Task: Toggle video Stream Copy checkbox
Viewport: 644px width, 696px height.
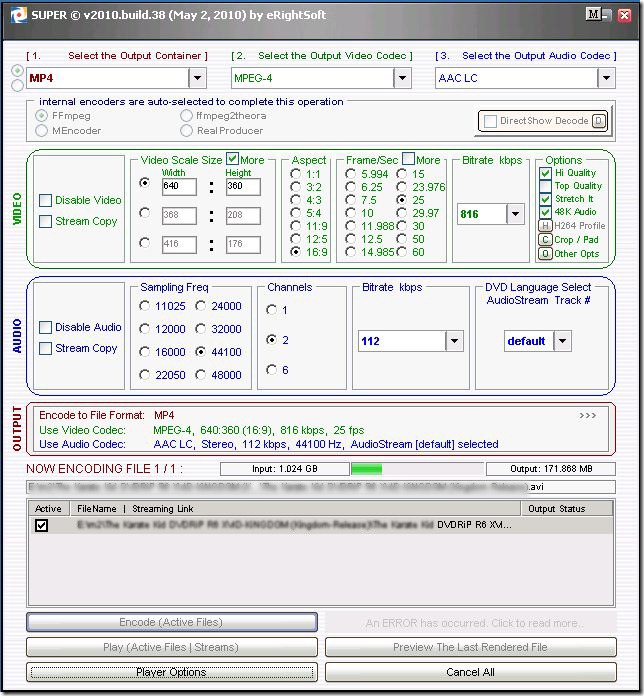Action: point(45,221)
